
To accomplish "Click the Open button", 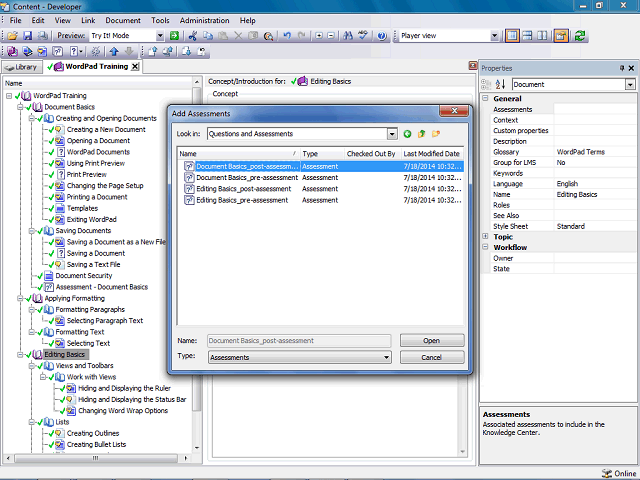I will coord(432,340).
